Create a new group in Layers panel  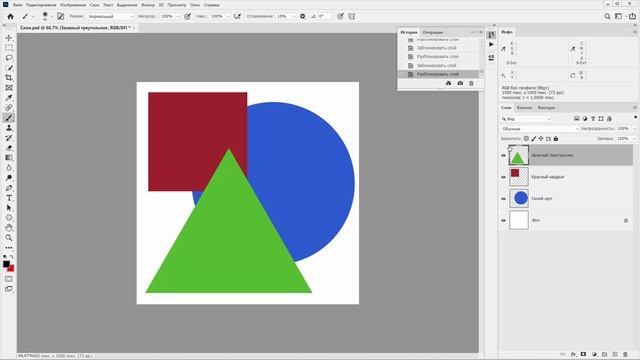point(604,354)
